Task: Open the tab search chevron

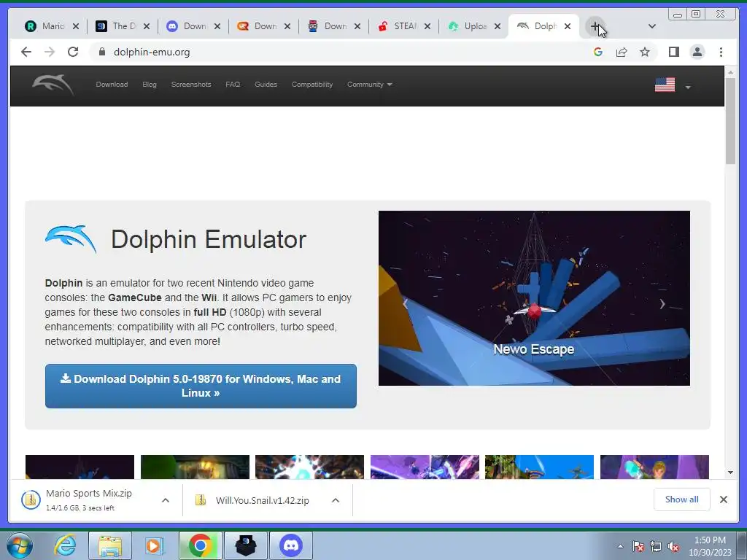Action: click(x=652, y=26)
